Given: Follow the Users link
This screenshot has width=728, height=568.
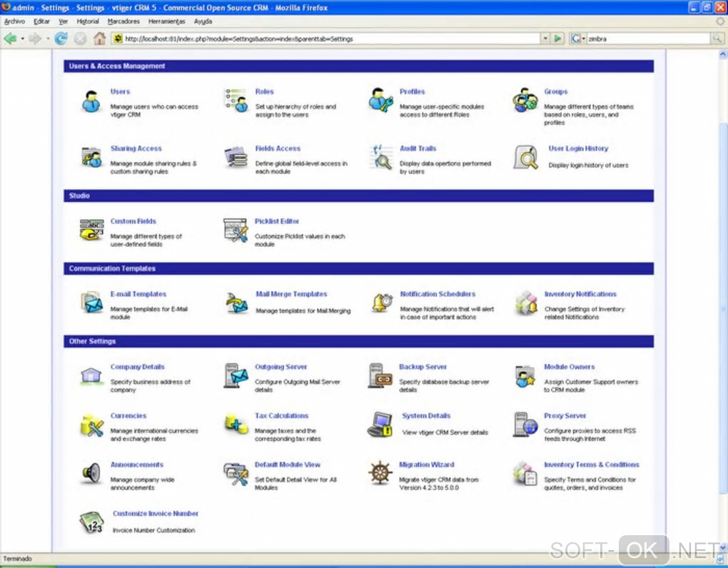Looking at the screenshot, I should (x=120, y=91).
